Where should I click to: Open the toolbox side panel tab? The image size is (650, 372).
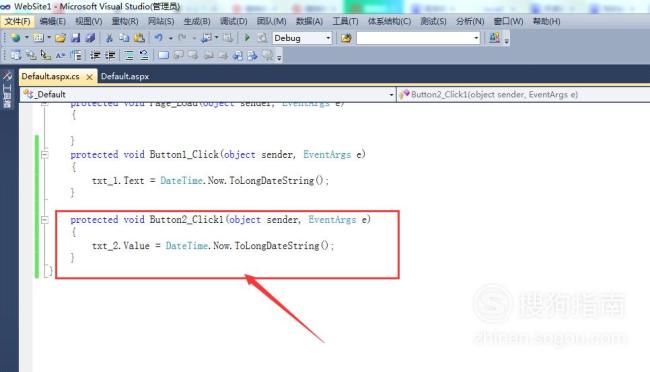click(7, 90)
